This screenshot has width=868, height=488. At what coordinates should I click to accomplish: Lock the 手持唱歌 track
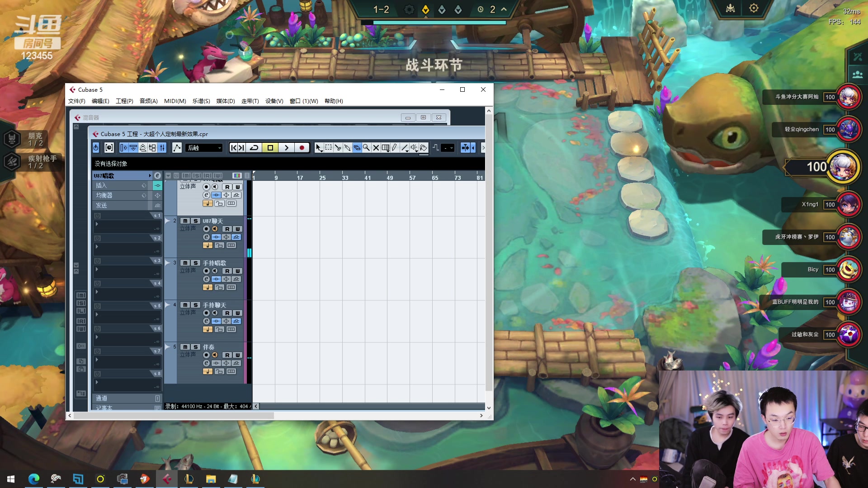[x=219, y=287]
